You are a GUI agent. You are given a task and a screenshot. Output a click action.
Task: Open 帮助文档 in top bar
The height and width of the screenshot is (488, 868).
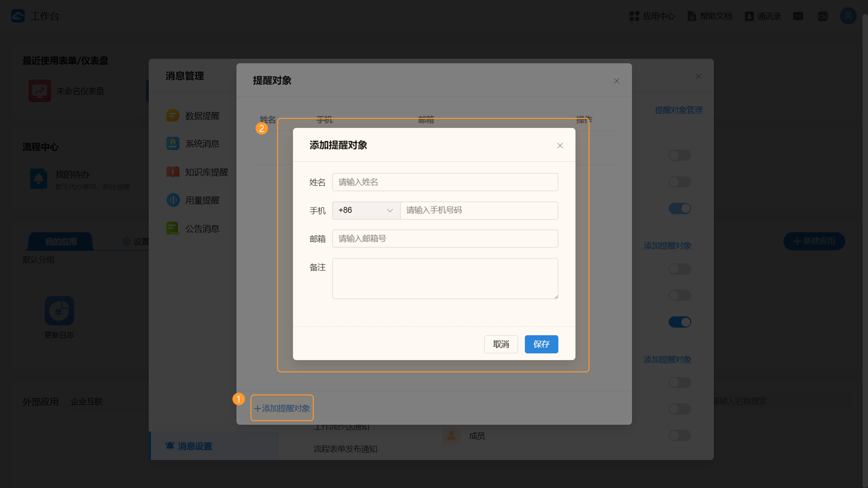(x=710, y=16)
